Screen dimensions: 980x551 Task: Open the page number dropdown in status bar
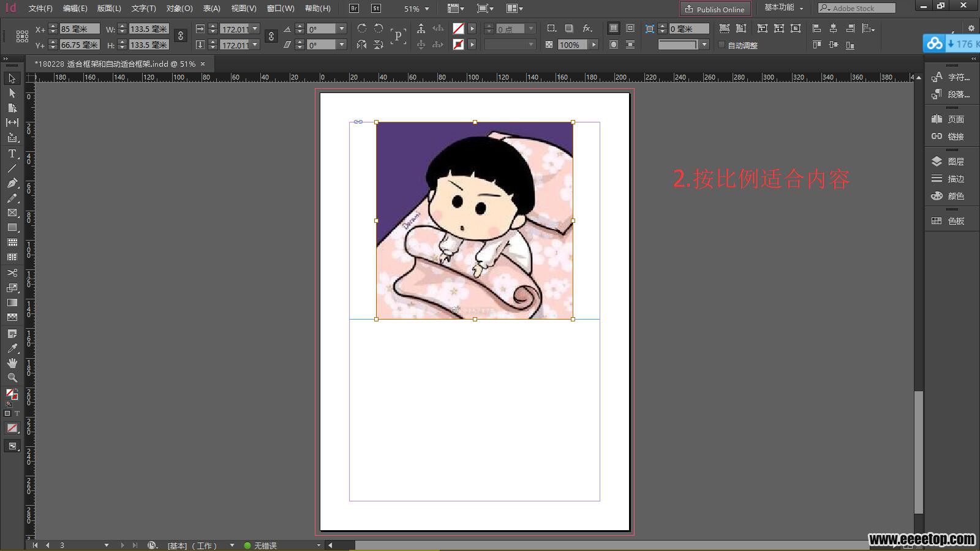pyautogui.click(x=107, y=545)
